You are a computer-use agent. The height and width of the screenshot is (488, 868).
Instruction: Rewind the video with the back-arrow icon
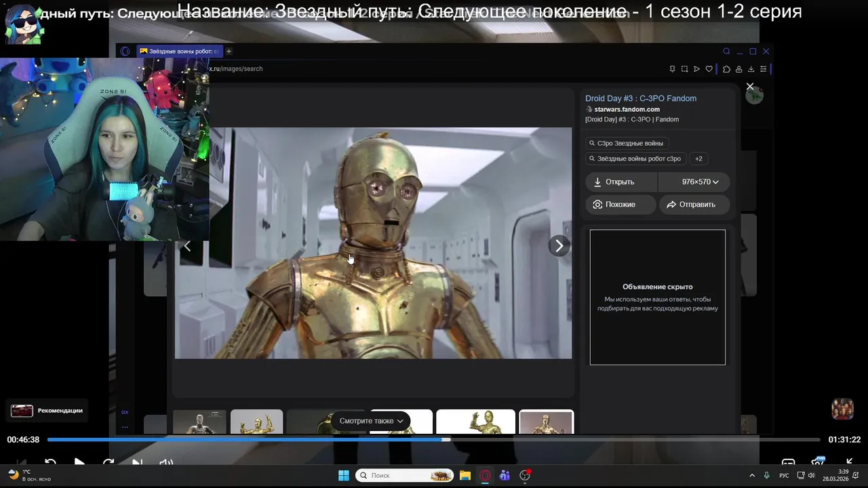(x=50, y=463)
